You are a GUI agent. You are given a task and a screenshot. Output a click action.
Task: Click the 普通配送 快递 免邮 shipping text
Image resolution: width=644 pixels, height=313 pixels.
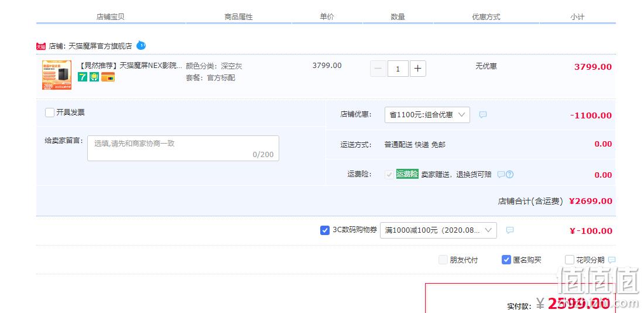[x=415, y=145]
